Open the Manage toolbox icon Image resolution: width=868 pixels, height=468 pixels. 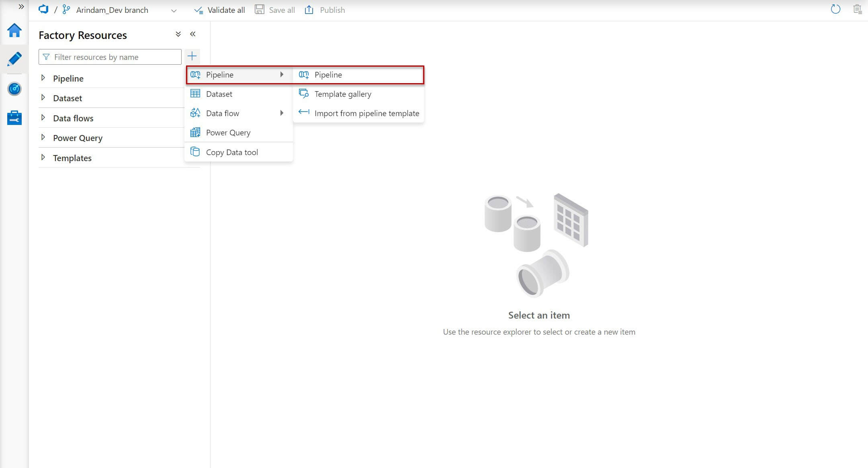(x=14, y=118)
